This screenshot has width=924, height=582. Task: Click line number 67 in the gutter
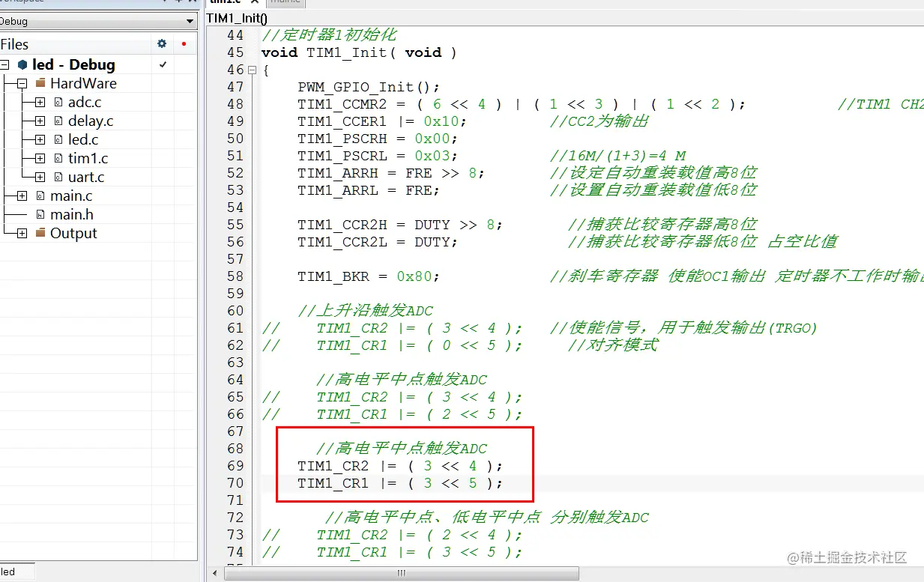point(235,431)
